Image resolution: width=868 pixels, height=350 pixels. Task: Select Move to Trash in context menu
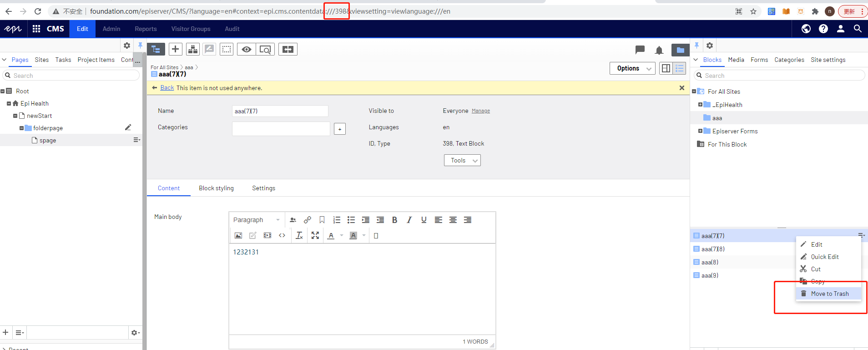(x=829, y=294)
